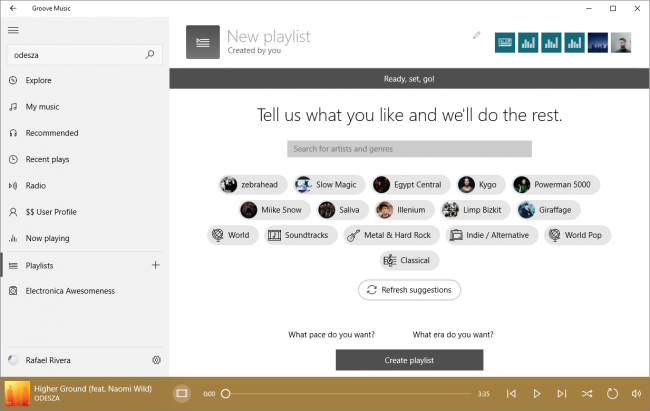Viewport: 650px width, 411px height.
Task: Edit playlist name with pencil icon
Action: tap(477, 35)
